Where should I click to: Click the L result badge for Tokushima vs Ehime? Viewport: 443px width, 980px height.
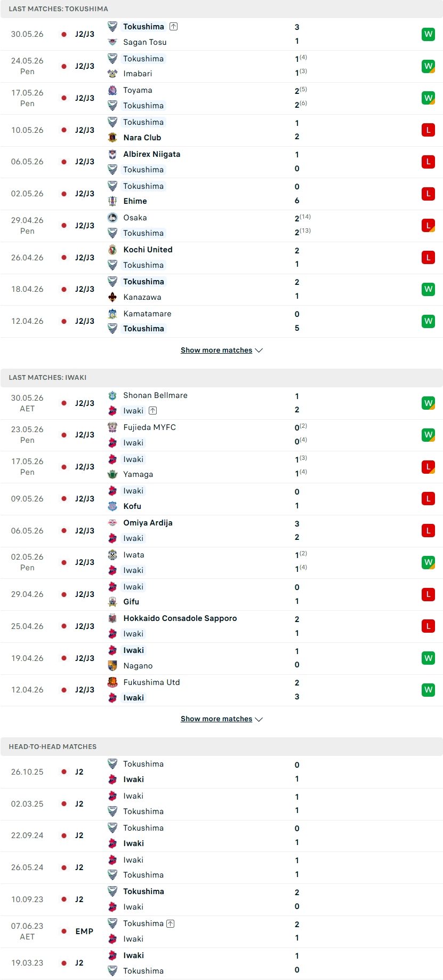pos(428,194)
